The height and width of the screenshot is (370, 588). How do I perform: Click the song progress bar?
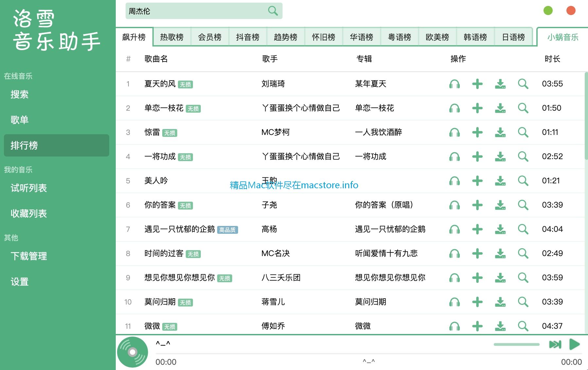point(369,354)
